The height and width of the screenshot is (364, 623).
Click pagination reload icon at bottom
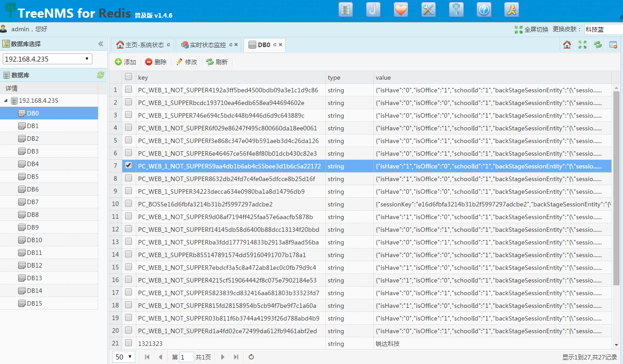pos(252,357)
